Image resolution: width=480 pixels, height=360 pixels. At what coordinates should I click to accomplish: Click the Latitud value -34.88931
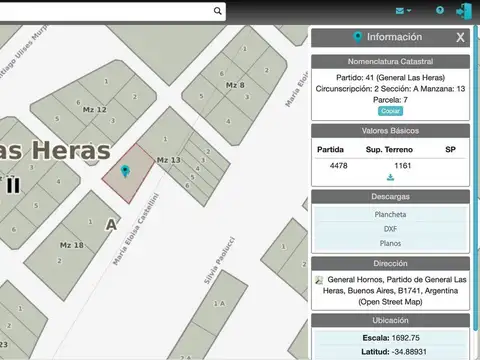pyautogui.click(x=409, y=352)
